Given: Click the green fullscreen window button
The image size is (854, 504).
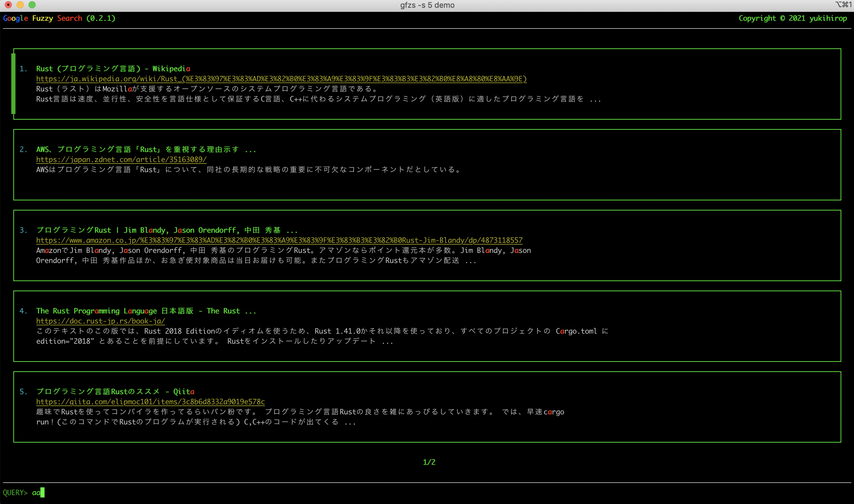Looking at the screenshot, I should 32,5.
